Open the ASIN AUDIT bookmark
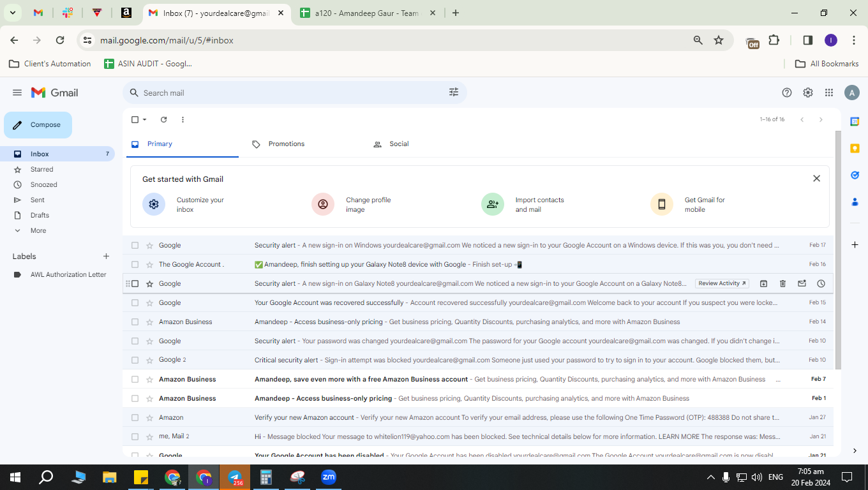This screenshot has width=868, height=490. point(147,64)
